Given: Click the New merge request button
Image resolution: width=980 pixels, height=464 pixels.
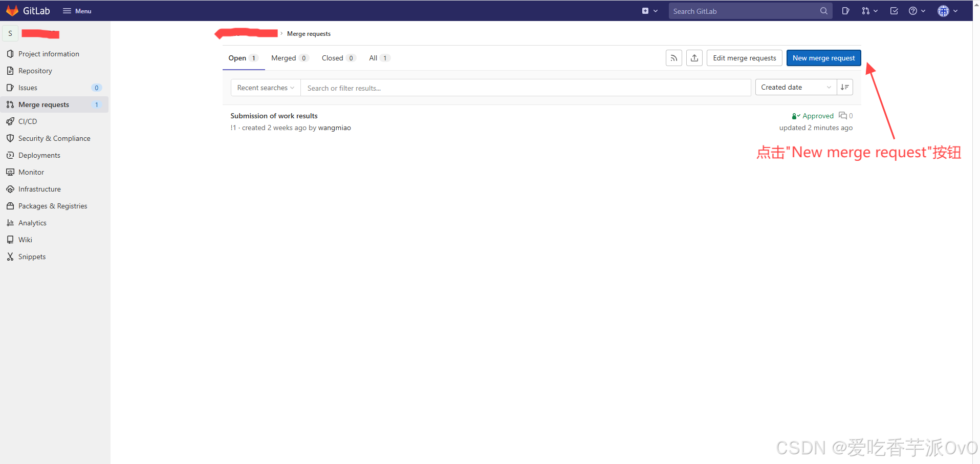Looking at the screenshot, I should coord(823,58).
